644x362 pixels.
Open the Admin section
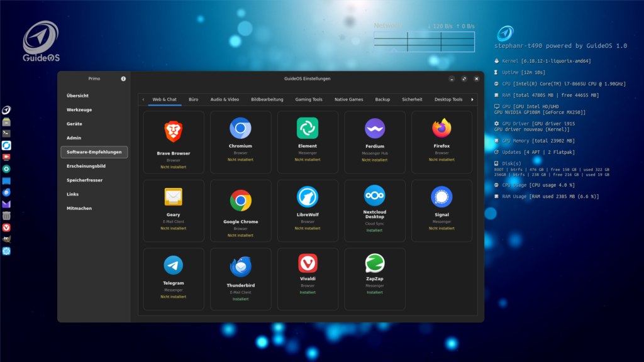[94, 138]
